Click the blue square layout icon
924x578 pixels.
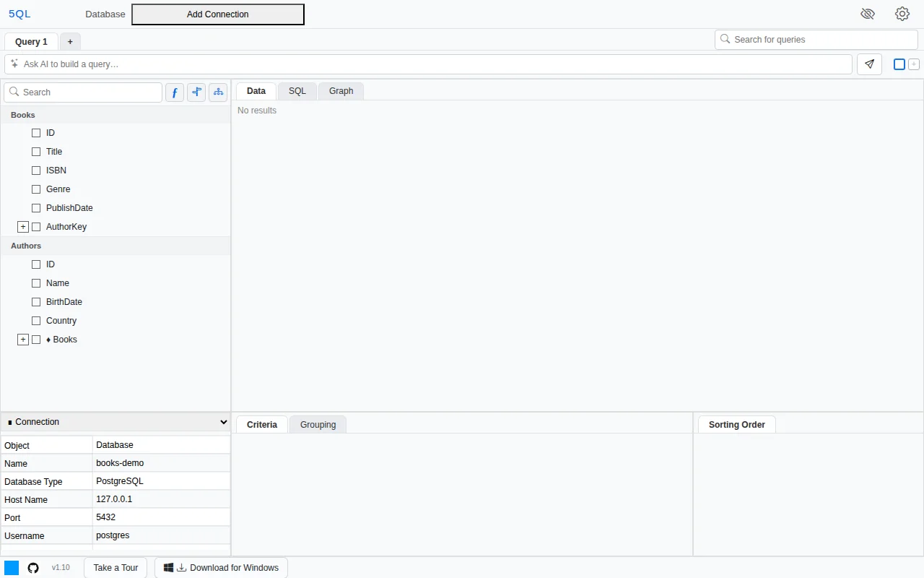(x=899, y=64)
